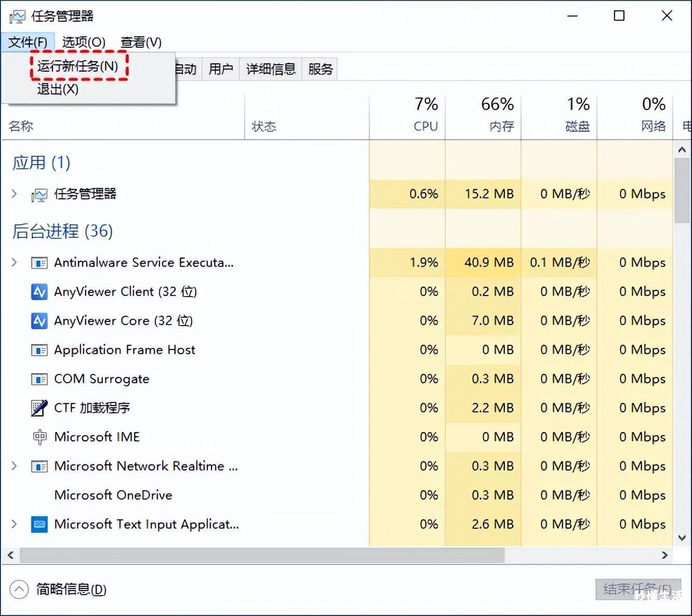
Task: Click the Microsoft Network Realtime process icon
Action: (x=39, y=466)
